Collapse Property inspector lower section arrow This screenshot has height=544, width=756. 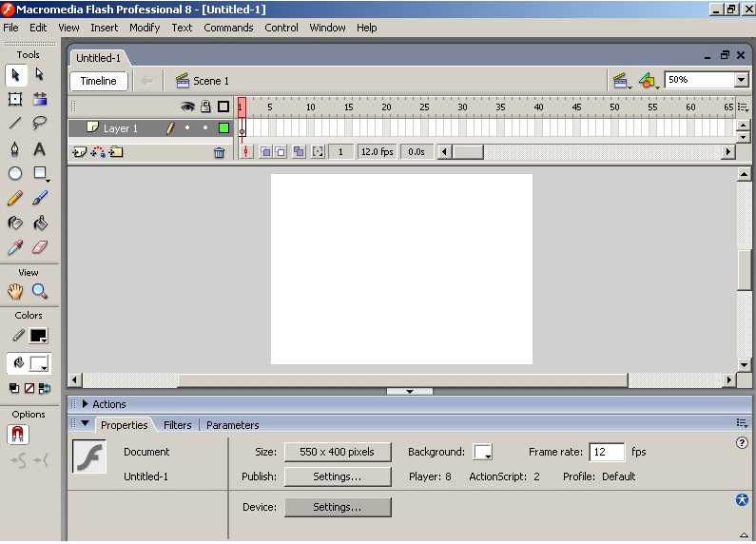(744, 534)
